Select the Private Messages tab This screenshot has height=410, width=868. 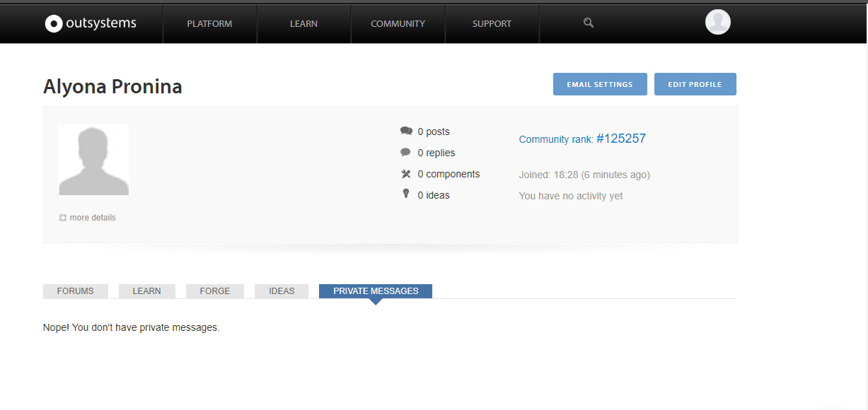376,291
